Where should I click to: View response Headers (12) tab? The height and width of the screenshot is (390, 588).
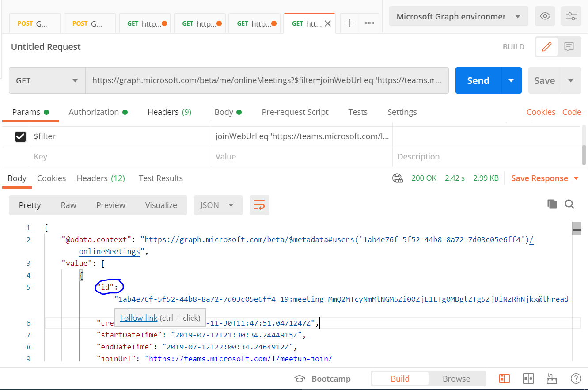100,178
